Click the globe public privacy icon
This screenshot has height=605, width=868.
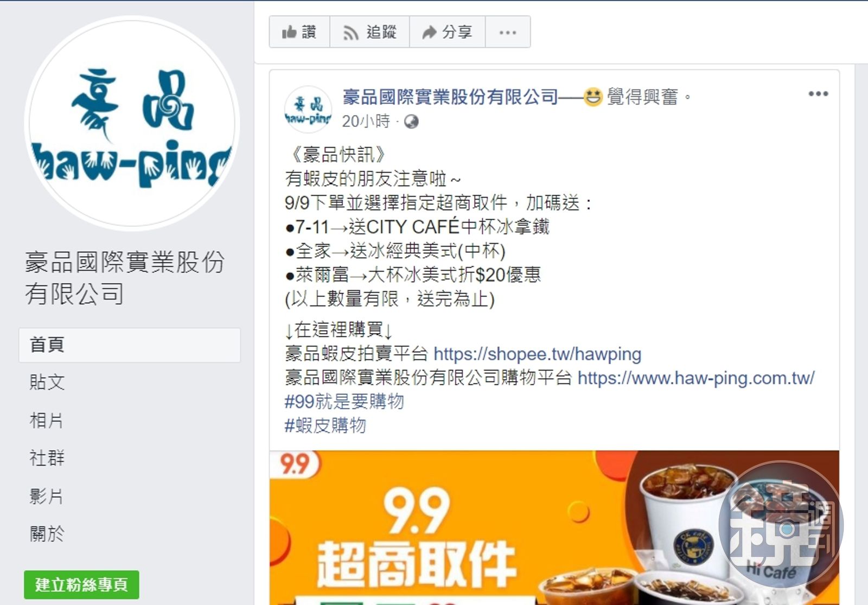(x=411, y=122)
